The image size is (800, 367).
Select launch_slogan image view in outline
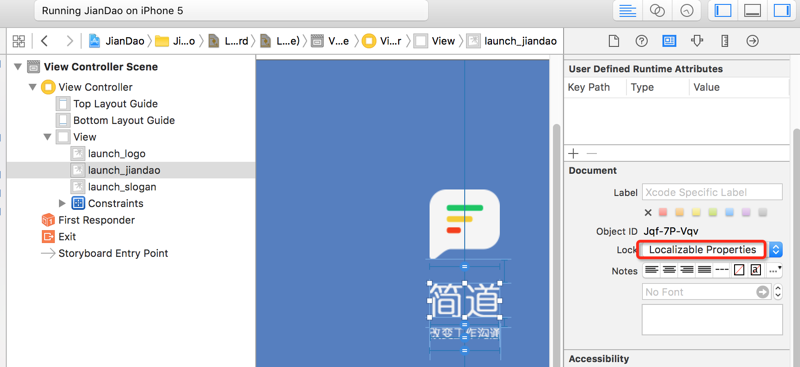[x=122, y=187]
